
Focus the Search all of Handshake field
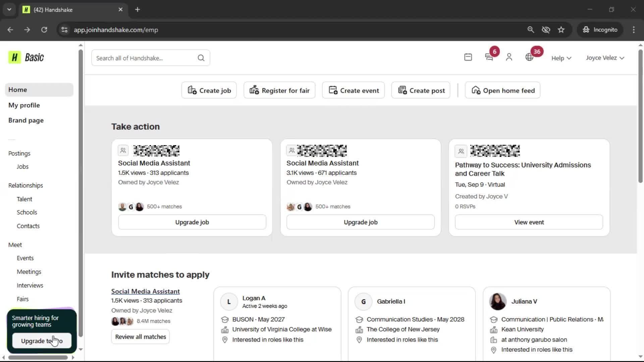pos(144,58)
